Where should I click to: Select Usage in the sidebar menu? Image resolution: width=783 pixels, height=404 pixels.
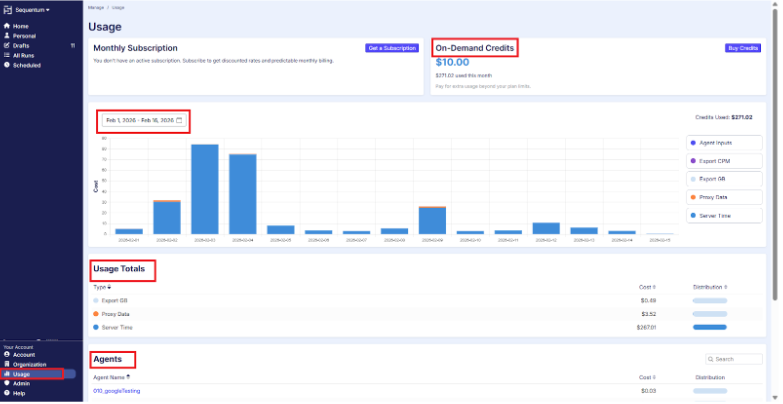pos(22,374)
